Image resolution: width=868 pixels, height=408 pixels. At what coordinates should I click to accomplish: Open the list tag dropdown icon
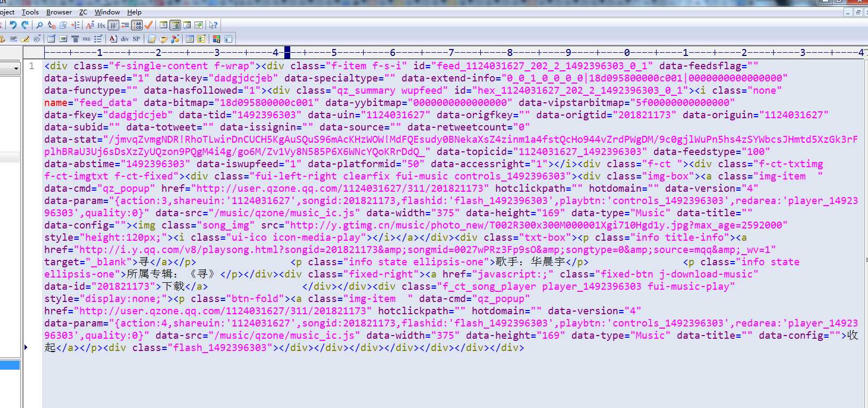pyautogui.click(x=98, y=39)
